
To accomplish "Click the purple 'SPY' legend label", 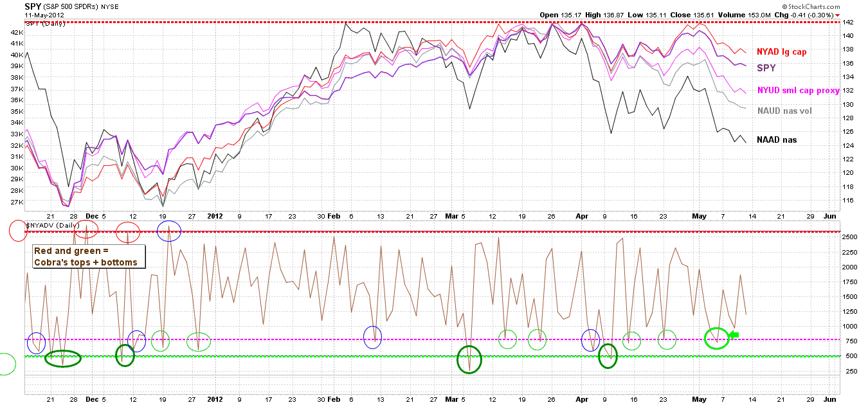I will (x=766, y=67).
